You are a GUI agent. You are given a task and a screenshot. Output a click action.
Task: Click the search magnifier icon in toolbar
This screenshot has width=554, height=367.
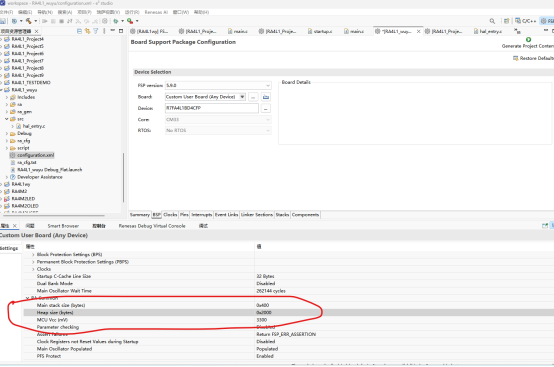492,21
